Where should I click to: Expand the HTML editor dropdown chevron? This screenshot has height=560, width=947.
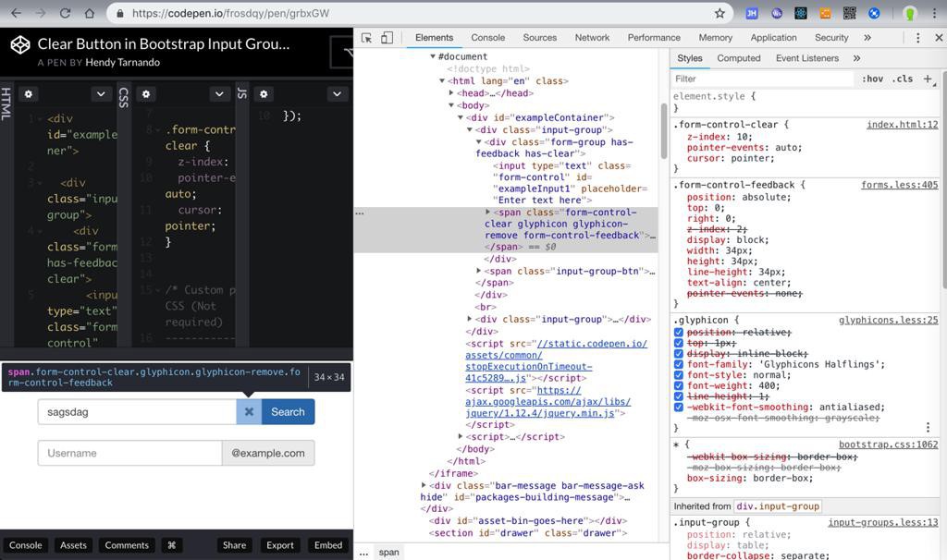pos(101,94)
